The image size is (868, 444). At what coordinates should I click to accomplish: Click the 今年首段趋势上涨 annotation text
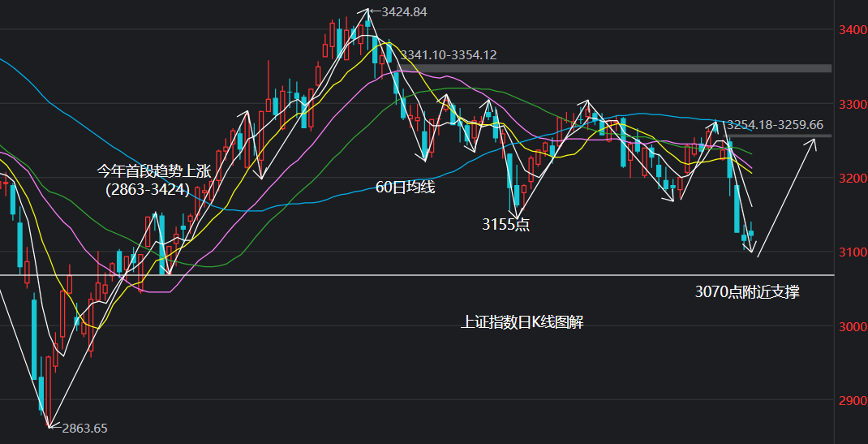point(154,170)
